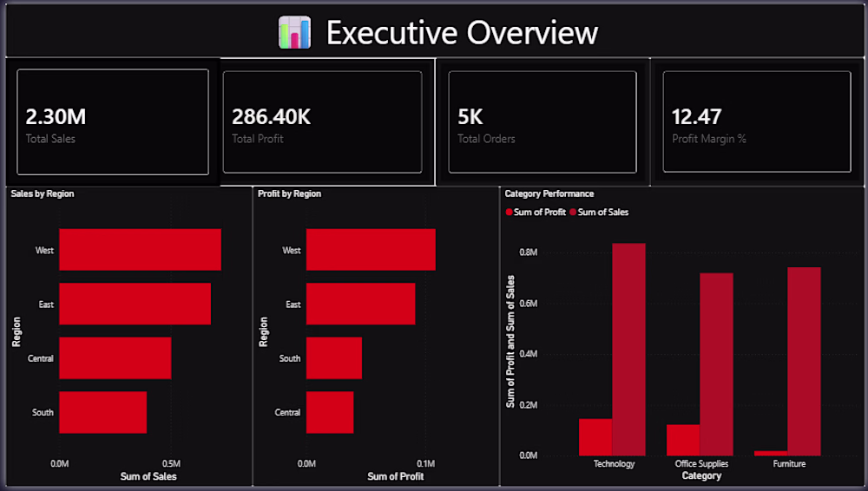
Task: Click the Central bar in Sales by Region
Action: click(x=115, y=358)
